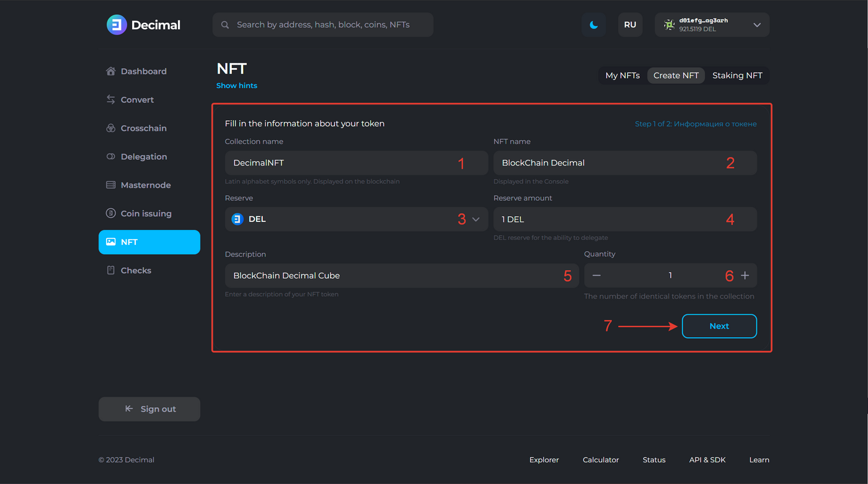
Task: Switch to Create NFT tab
Action: point(676,75)
